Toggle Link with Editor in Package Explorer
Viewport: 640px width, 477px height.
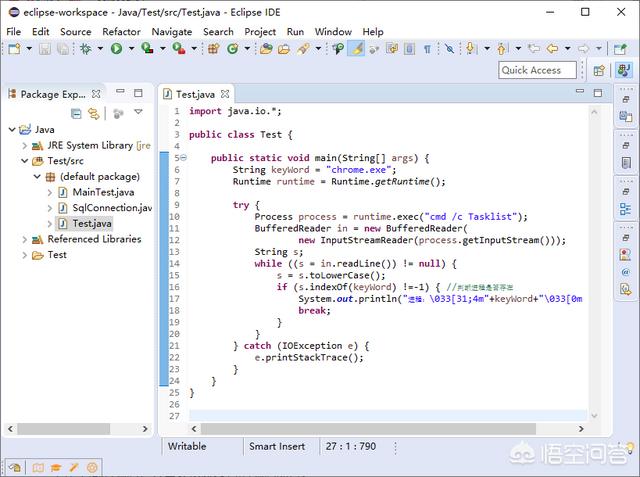(94, 113)
